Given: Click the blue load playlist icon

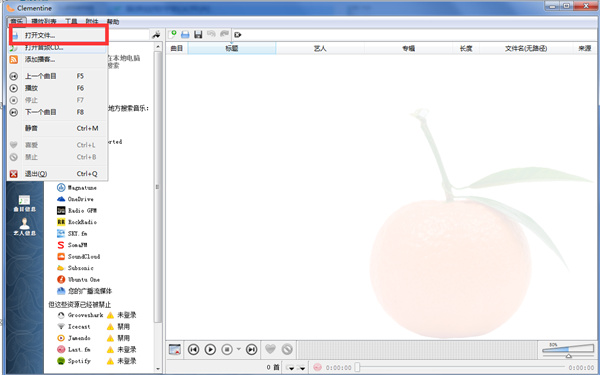Looking at the screenshot, I should click(x=185, y=35).
